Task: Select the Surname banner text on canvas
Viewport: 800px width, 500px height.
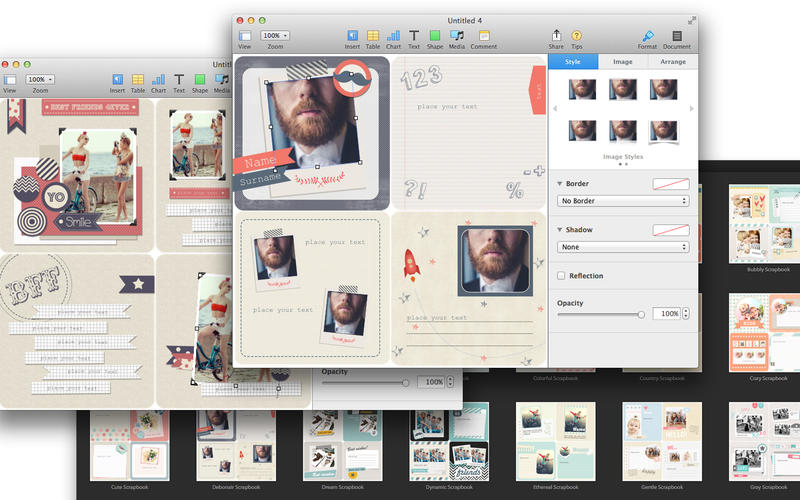Action: pyautogui.click(x=260, y=179)
